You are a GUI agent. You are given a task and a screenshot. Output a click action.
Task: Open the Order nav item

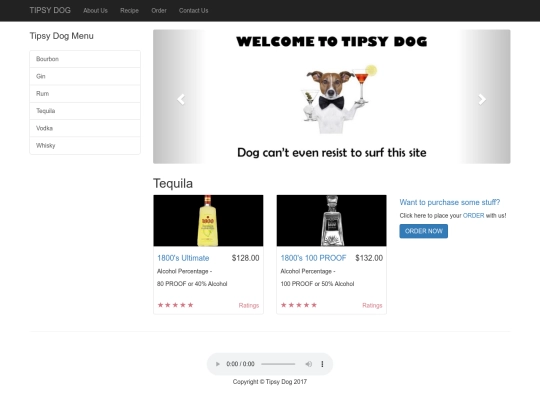pos(159,11)
